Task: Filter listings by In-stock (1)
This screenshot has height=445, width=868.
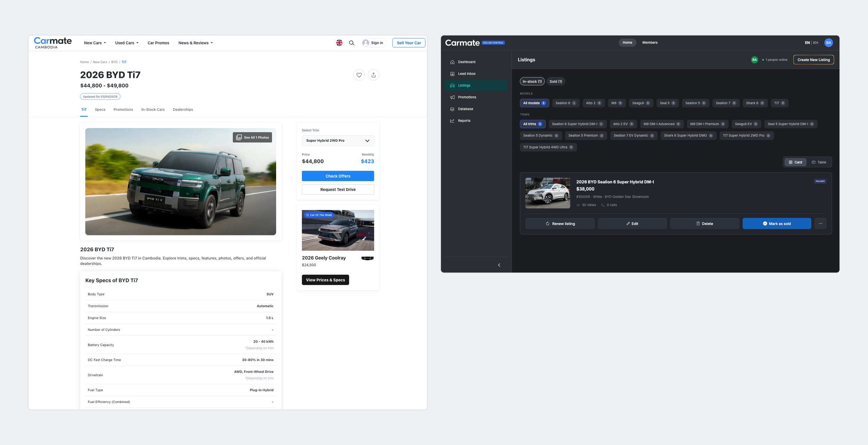Action: point(532,81)
